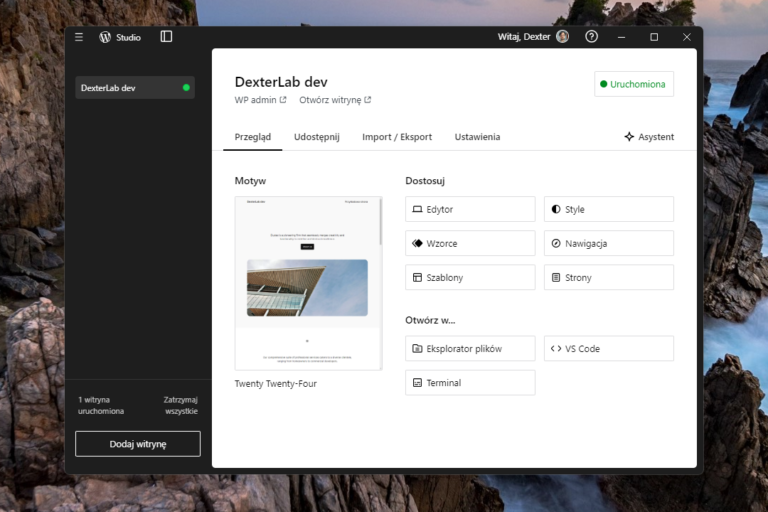Close the Studio window
This screenshot has width=768, height=512.
(687, 37)
